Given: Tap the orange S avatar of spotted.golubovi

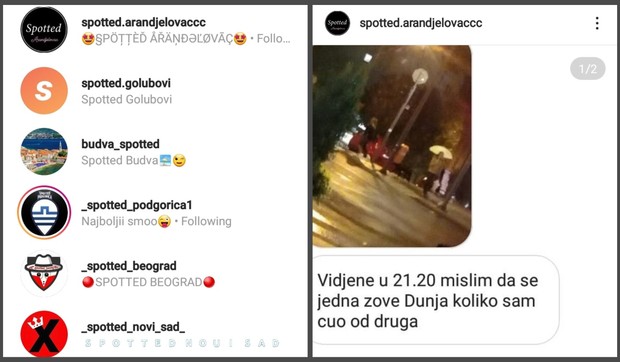Looking at the screenshot, I should [x=44, y=90].
